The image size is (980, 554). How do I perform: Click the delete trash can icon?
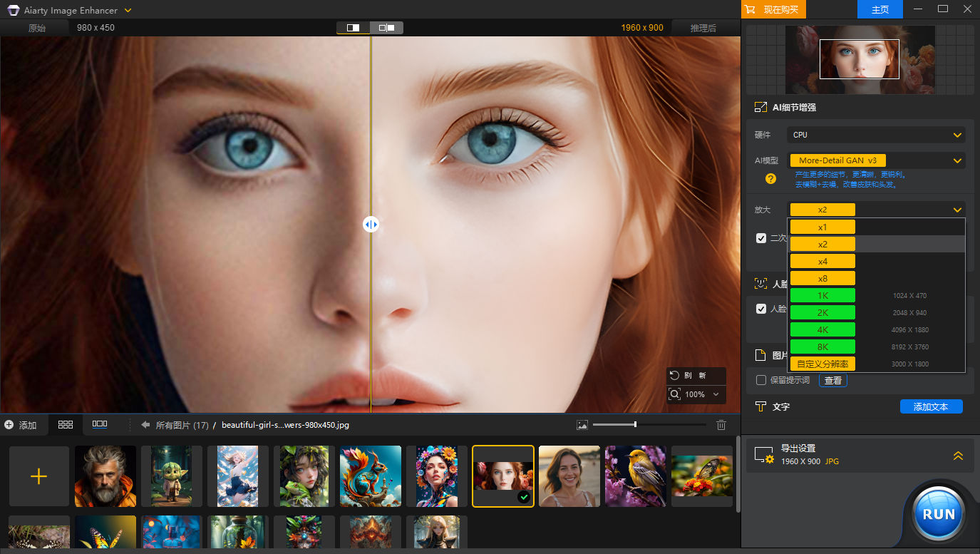point(721,425)
